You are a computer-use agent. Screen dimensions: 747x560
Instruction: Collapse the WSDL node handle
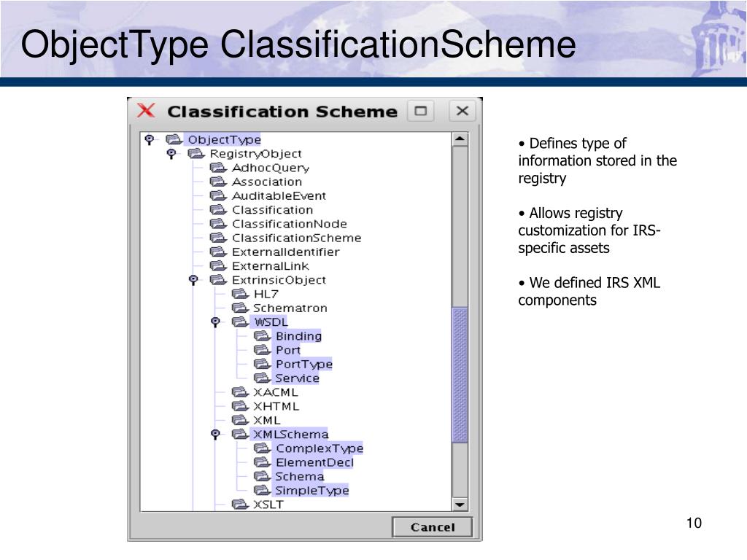pyautogui.click(x=215, y=322)
